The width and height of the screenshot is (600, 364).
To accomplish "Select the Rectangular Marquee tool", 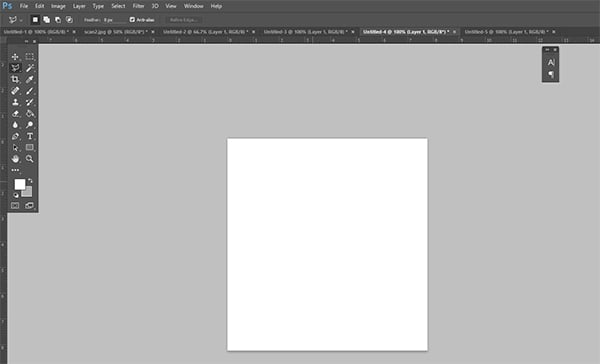I will (29, 57).
